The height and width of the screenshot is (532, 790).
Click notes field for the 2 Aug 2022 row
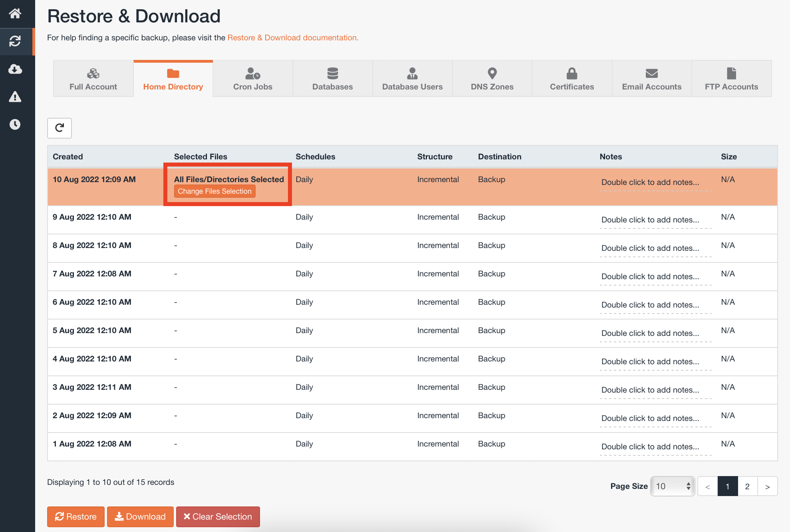pyautogui.click(x=655, y=418)
